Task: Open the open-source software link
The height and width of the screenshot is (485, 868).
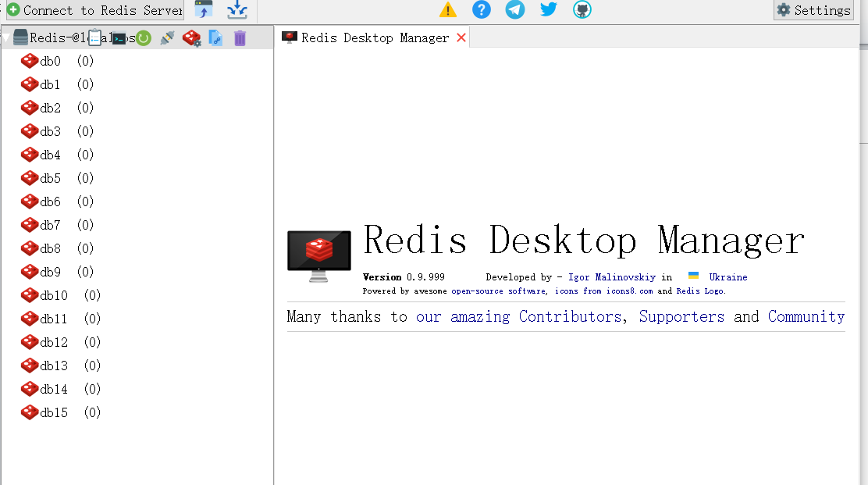Action: point(498,291)
